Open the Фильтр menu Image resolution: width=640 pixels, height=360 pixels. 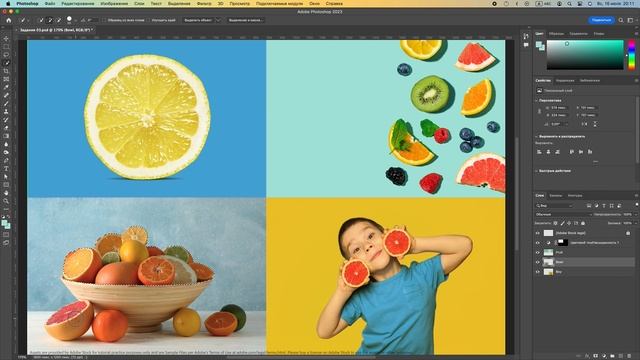coord(204,3)
